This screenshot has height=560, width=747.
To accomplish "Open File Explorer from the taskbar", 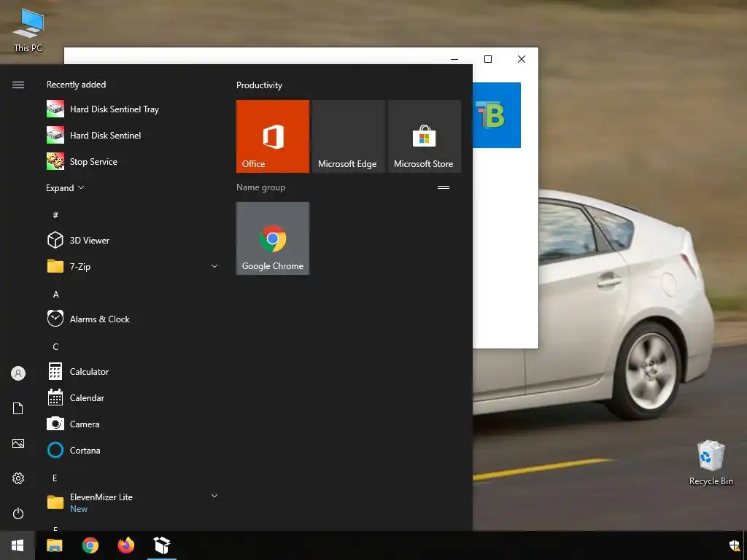I will 54,545.
